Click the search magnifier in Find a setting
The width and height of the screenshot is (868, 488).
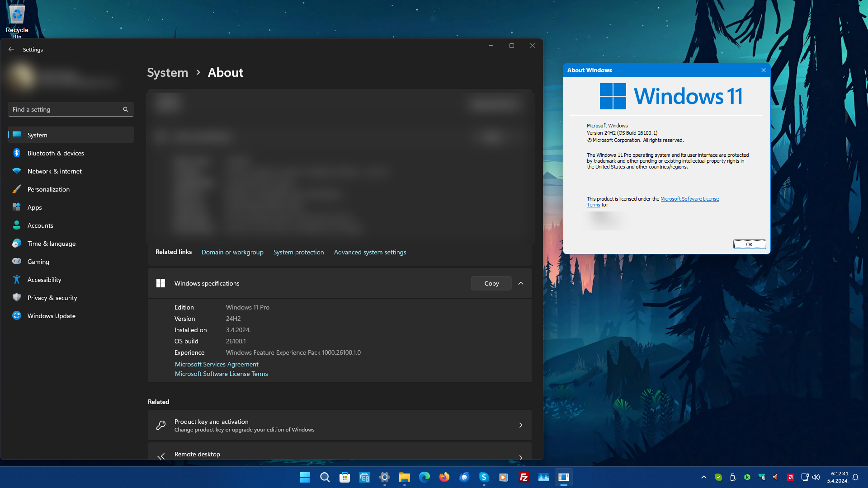[126, 109]
